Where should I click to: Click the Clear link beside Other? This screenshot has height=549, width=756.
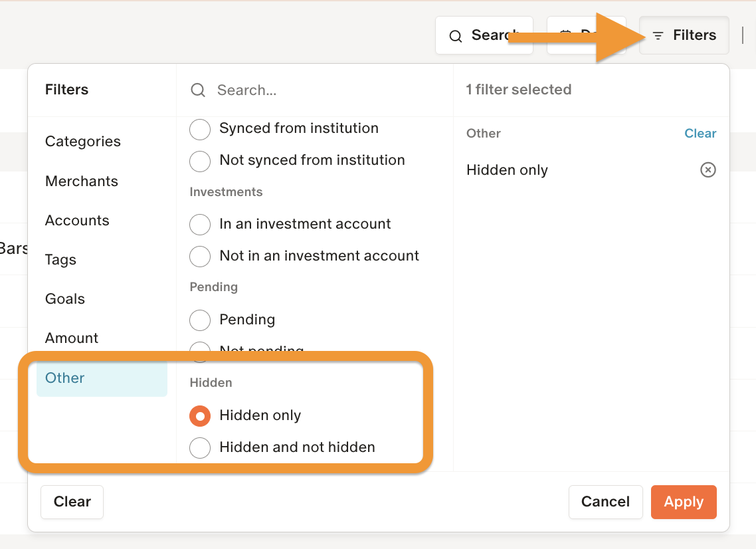click(700, 134)
